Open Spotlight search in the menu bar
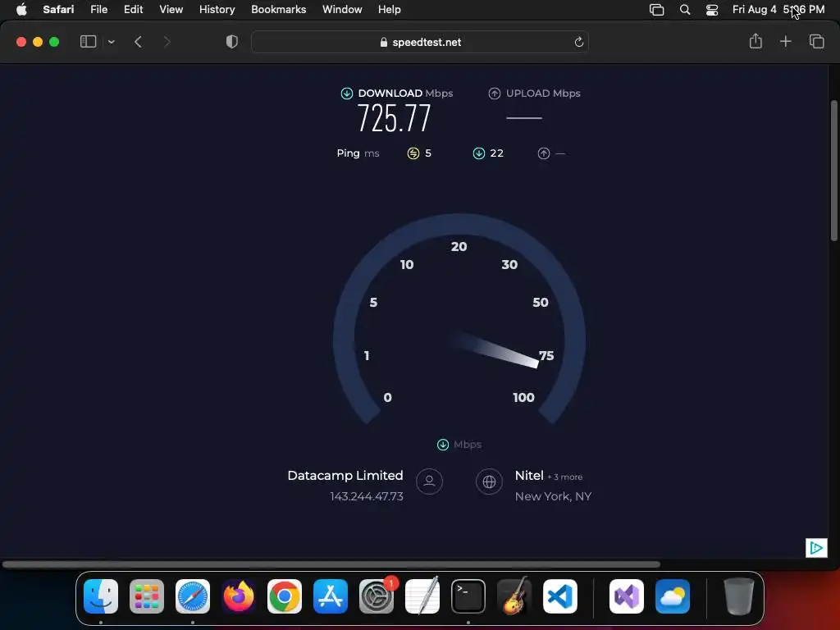 pos(685,10)
